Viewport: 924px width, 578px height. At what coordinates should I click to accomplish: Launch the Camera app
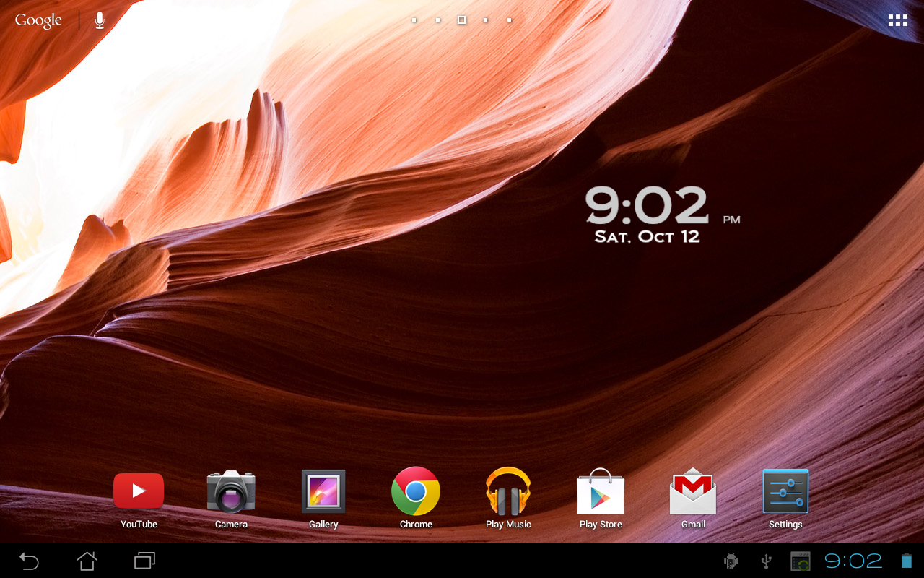point(230,491)
